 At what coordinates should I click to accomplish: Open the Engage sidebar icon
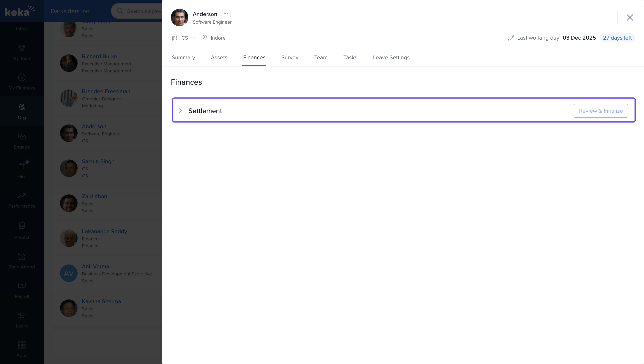point(22,137)
